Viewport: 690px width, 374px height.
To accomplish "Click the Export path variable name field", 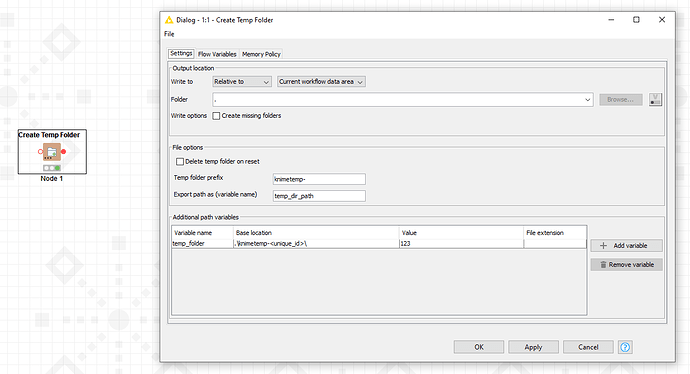I will pyautogui.click(x=319, y=196).
